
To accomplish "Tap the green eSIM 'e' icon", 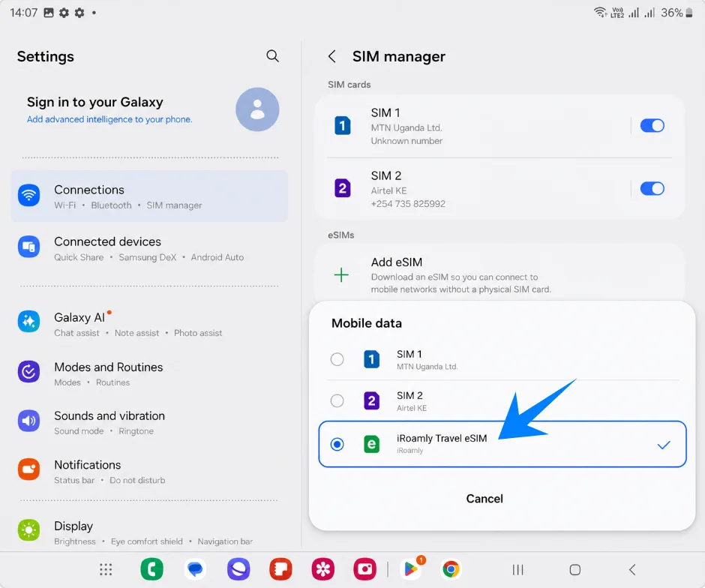I will pyautogui.click(x=371, y=444).
